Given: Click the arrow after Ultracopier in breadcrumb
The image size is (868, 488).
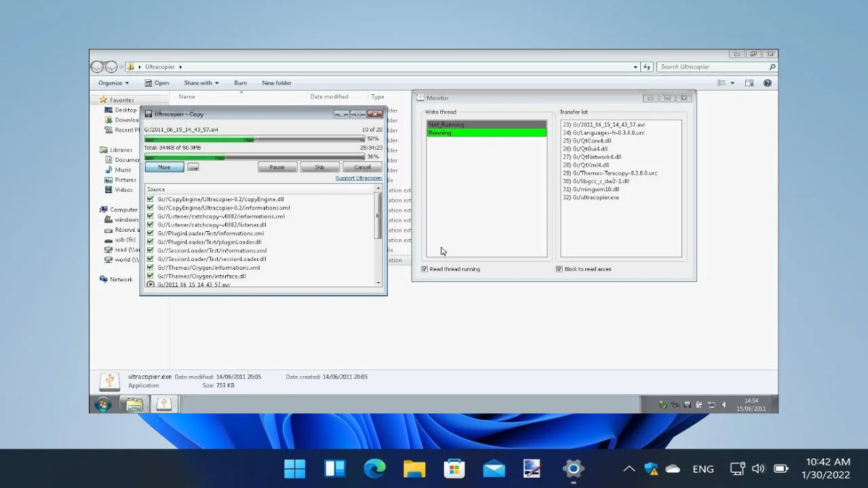Looking at the screenshot, I should point(180,66).
